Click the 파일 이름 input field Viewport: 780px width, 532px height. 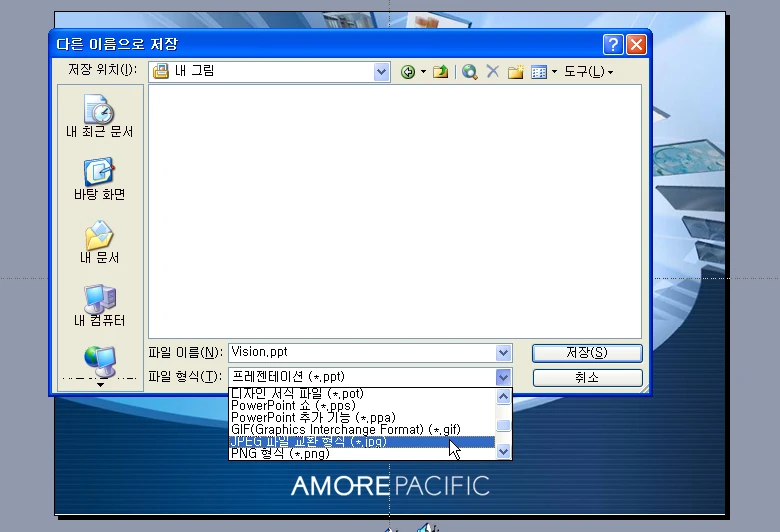(x=363, y=352)
